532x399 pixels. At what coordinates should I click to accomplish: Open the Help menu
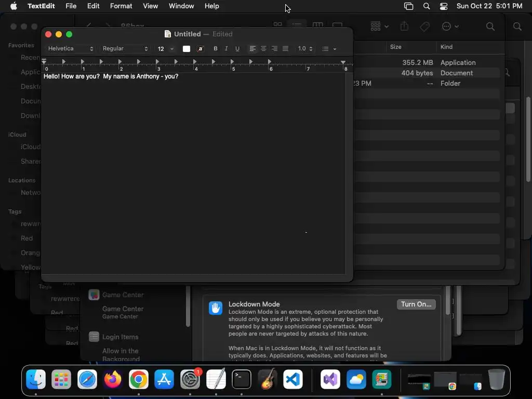[212, 6]
